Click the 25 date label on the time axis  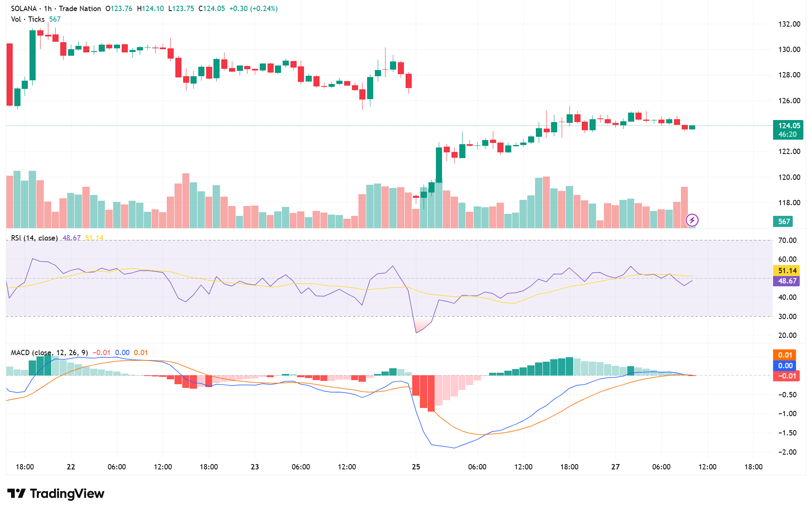click(x=416, y=466)
